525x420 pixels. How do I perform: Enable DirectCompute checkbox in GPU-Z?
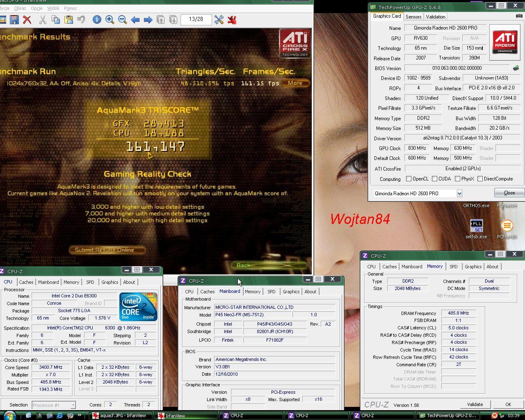[x=480, y=179]
